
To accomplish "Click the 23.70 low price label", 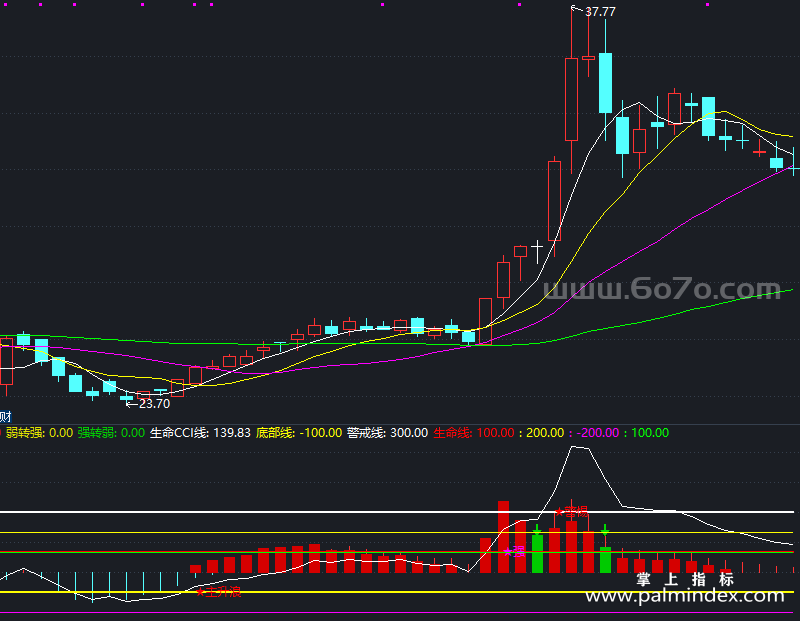I will point(154,404).
